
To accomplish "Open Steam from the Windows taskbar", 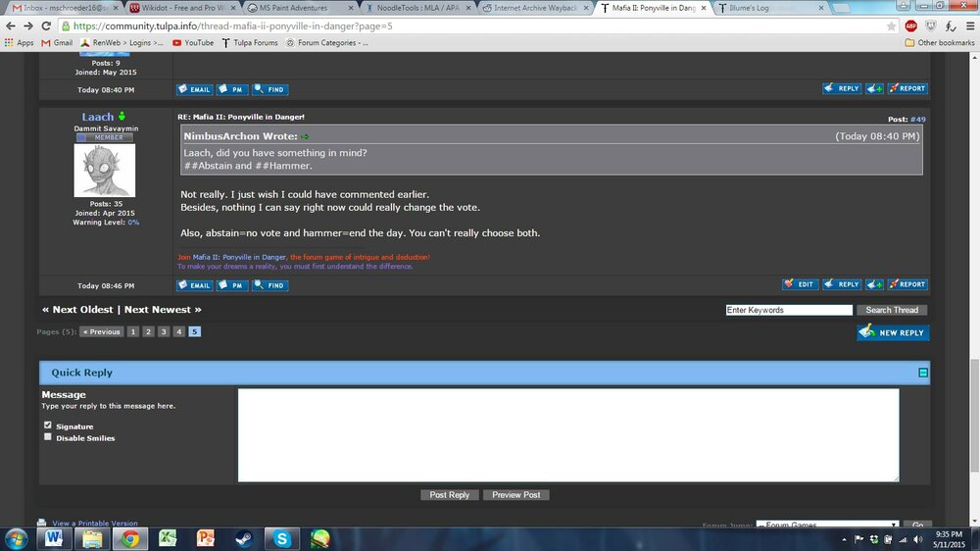I will [243, 538].
